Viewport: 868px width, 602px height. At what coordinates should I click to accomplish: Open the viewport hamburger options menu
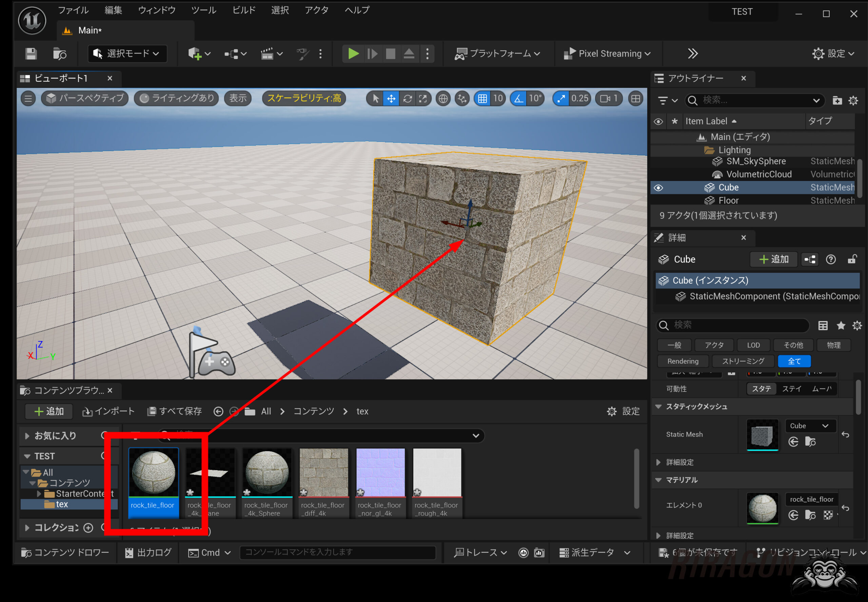click(28, 99)
